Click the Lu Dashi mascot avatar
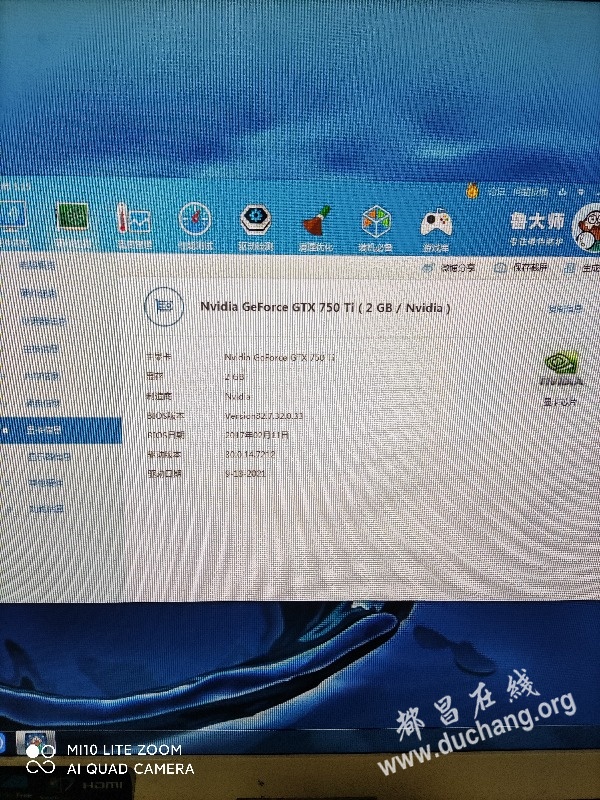The image size is (600, 800). click(587, 228)
